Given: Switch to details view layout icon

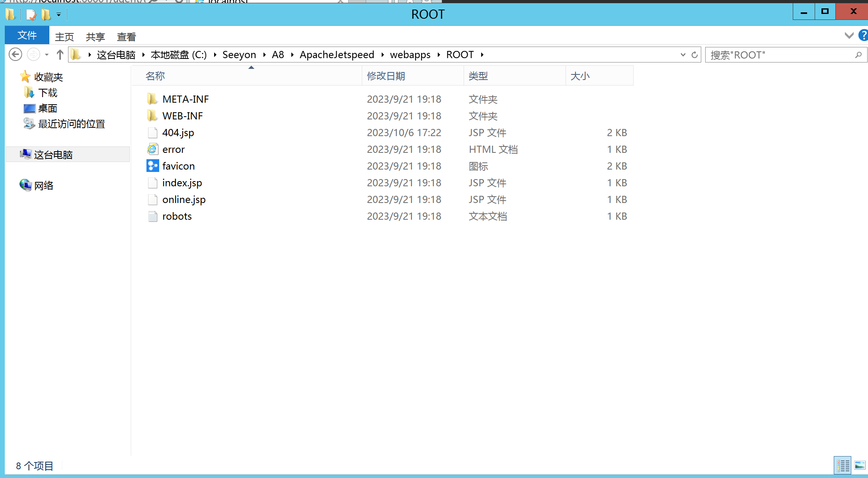Looking at the screenshot, I should 843,465.
